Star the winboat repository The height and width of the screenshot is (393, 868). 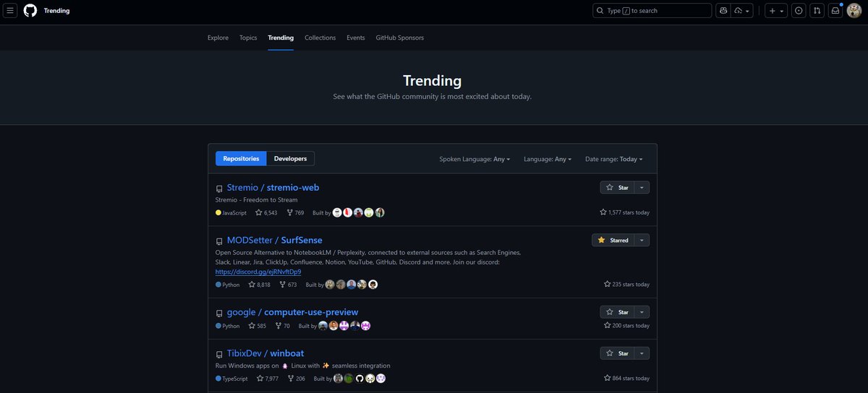tap(617, 354)
